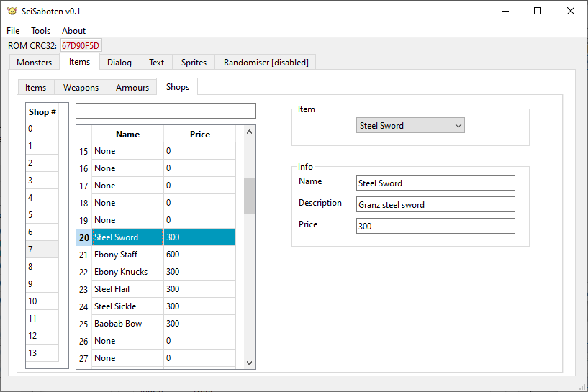The image size is (588, 392).
Task: Select shop number 10
Action: click(42, 301)
